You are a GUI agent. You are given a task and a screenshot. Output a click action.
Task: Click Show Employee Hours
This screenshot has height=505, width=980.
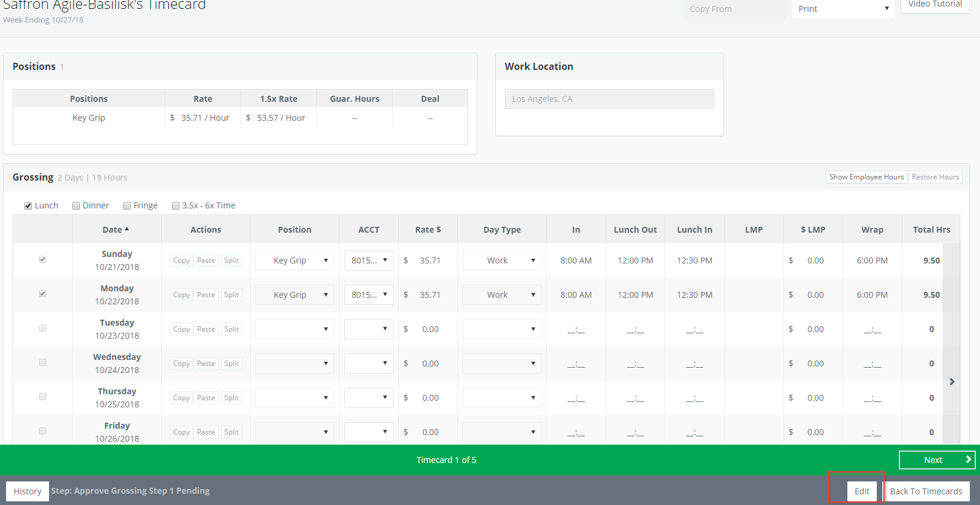(x=866, y=177)
